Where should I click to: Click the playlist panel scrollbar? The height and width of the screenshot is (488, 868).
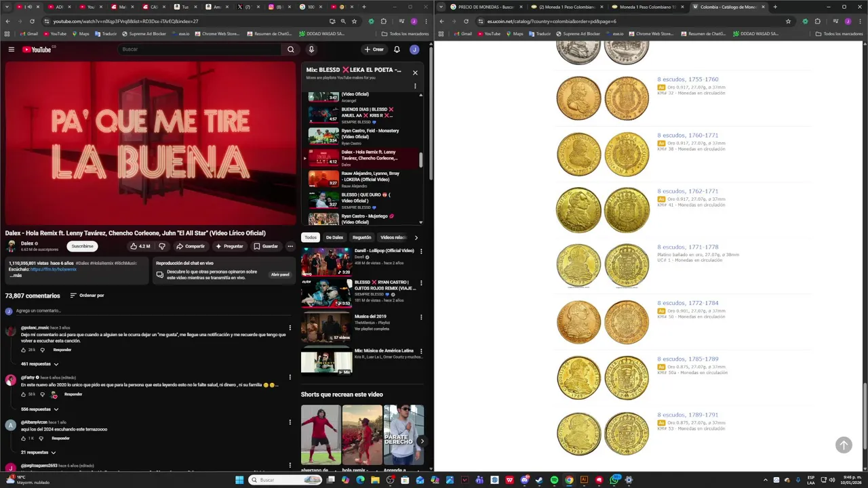[420, 160]
